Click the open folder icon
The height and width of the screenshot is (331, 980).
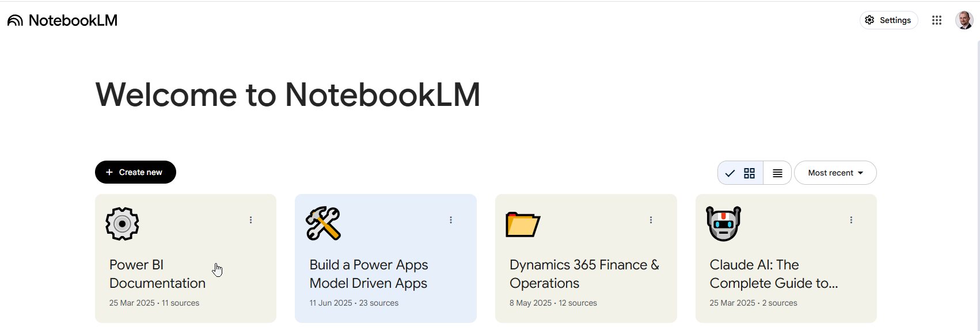tap(523, 225)
